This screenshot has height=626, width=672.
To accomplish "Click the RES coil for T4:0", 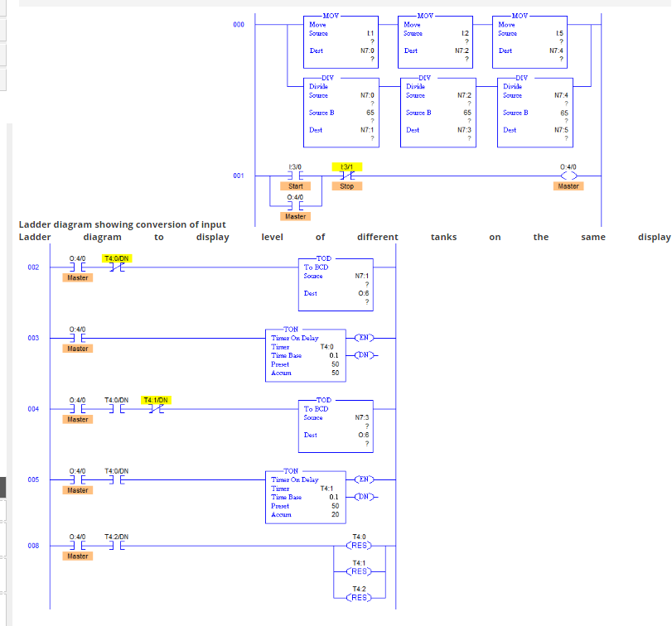I will tap(360, 545).
